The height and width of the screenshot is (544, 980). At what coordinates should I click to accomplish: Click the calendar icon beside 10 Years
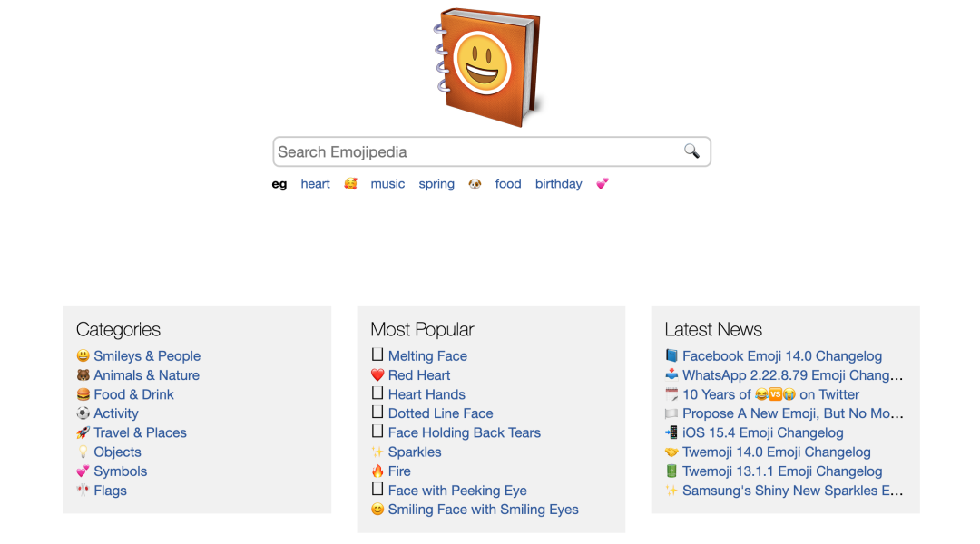671,394
